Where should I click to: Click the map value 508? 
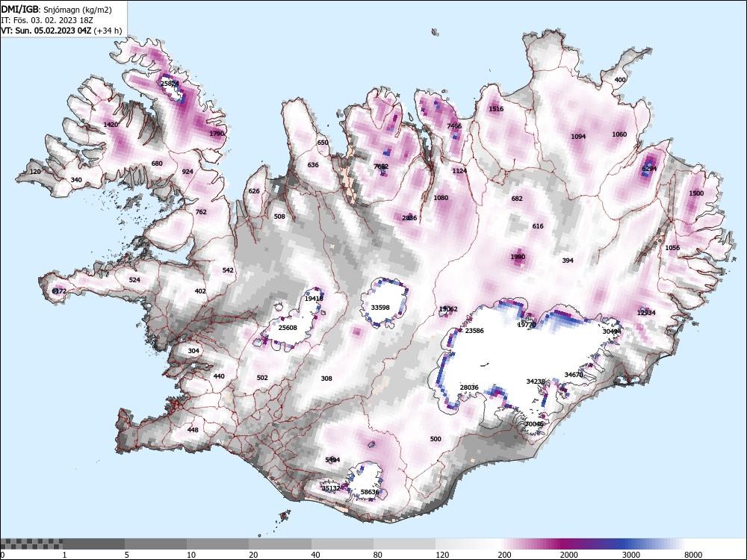tap(279, 217)
